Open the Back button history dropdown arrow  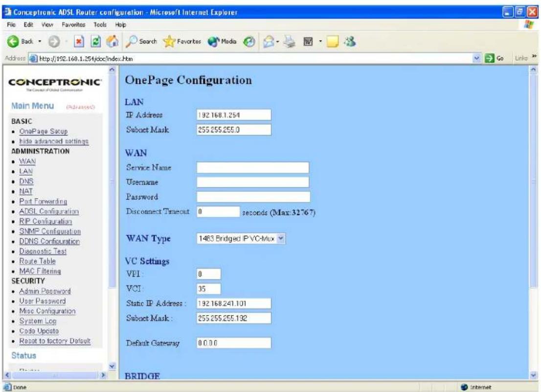[40, 42]
